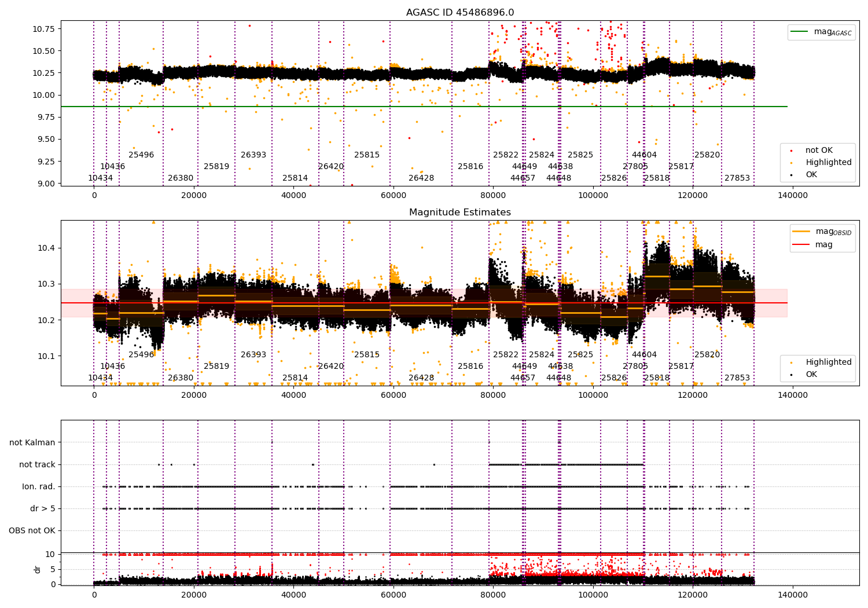
Task: Click obsid label '10436' in the top plot
Action: (x=112, y=166)
